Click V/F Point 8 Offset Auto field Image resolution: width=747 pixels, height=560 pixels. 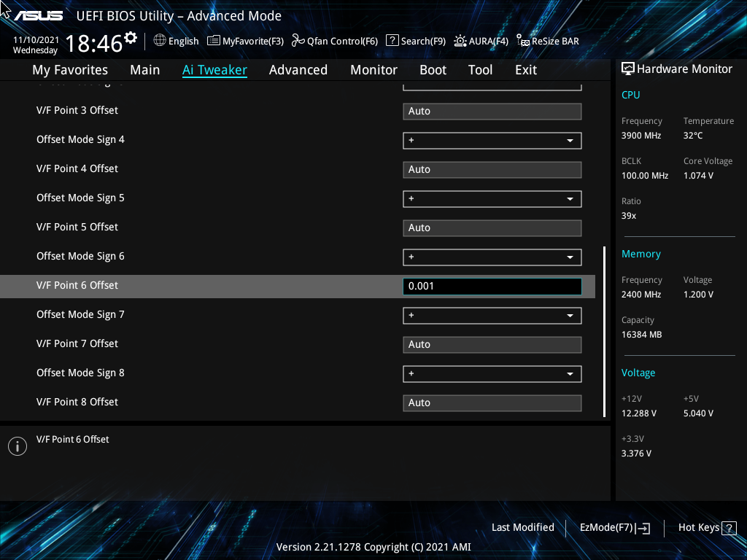(x=492, y=402)
